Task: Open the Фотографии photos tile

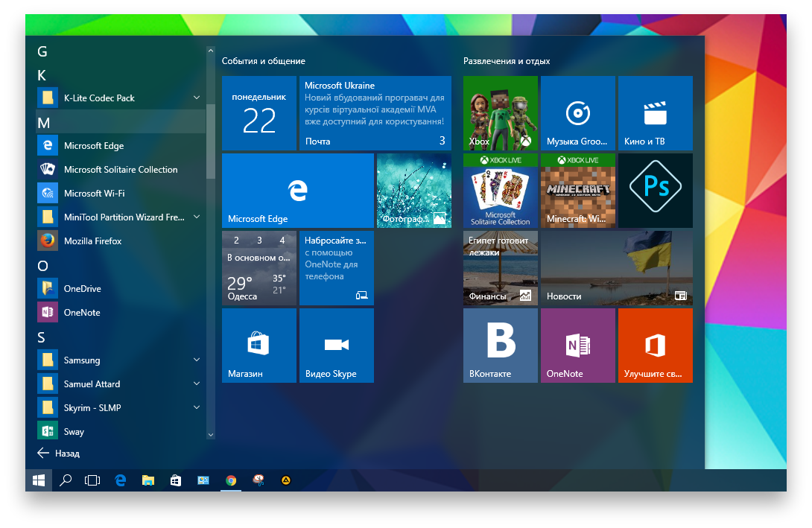Action: 413,191
